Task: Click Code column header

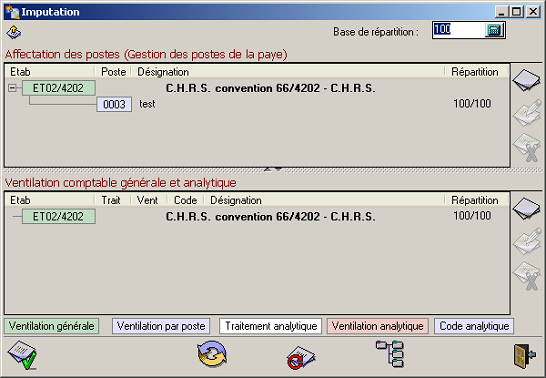Action: (185, 200)
